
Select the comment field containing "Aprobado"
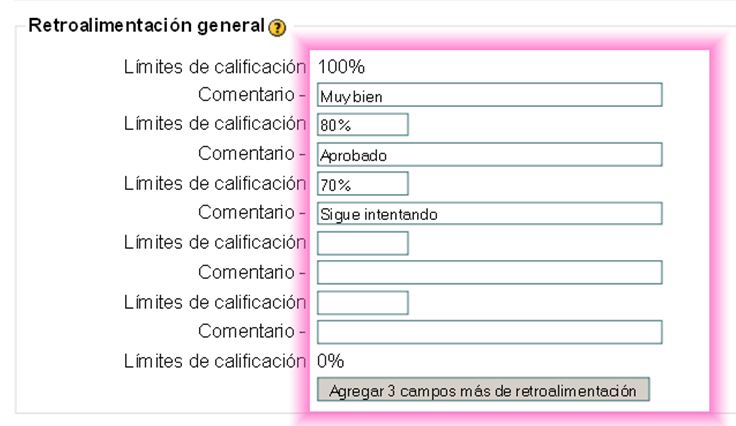click(x=489, y=155)
